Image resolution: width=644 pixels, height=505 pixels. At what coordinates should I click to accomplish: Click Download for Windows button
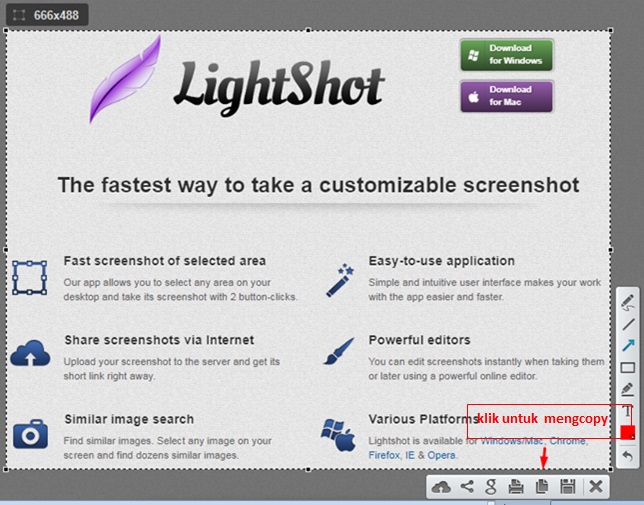tap(506, 55)
